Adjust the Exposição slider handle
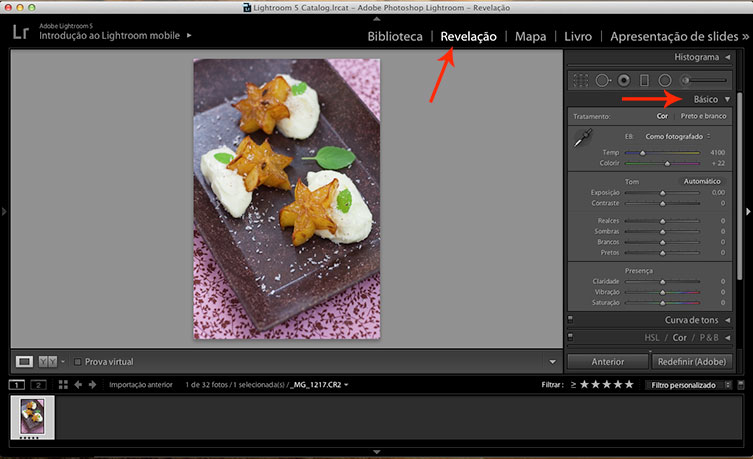Viewport: 753px width, 459px height. (662, 192)
